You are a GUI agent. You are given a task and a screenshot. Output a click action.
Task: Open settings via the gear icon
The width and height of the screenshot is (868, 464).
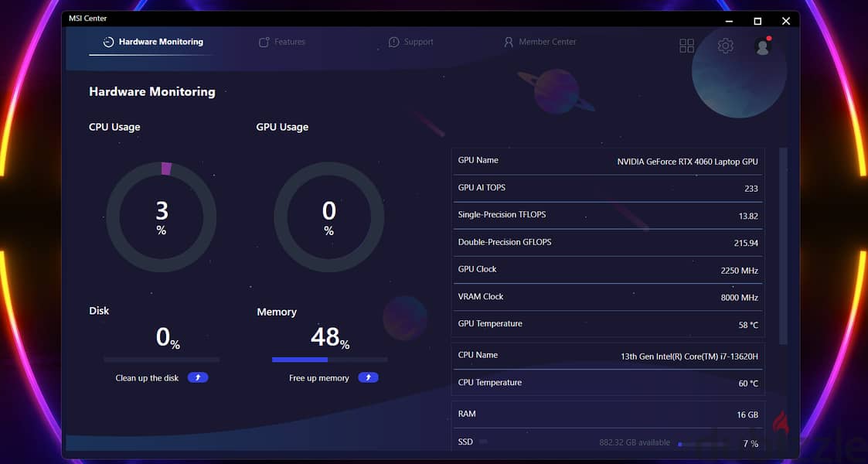coord(725,46)
